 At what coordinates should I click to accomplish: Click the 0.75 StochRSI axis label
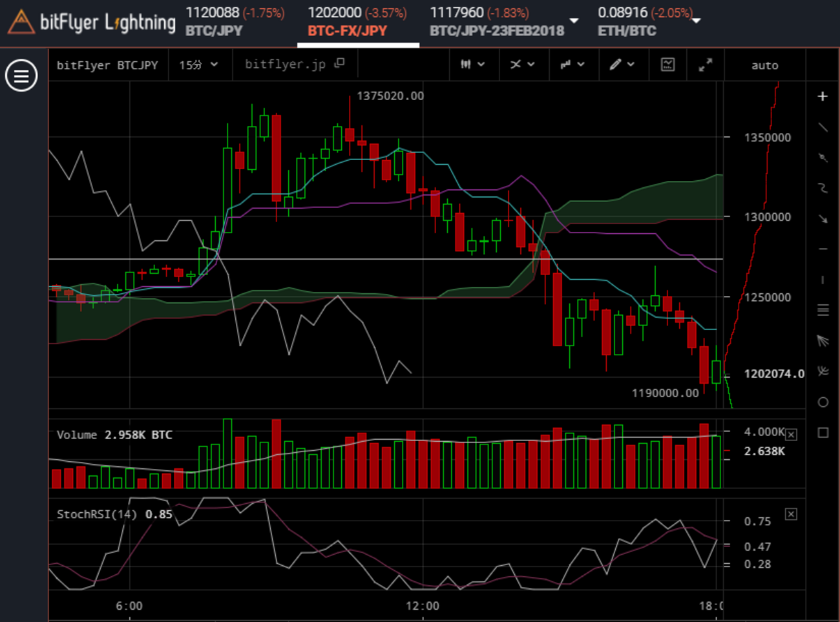point(757,521)
